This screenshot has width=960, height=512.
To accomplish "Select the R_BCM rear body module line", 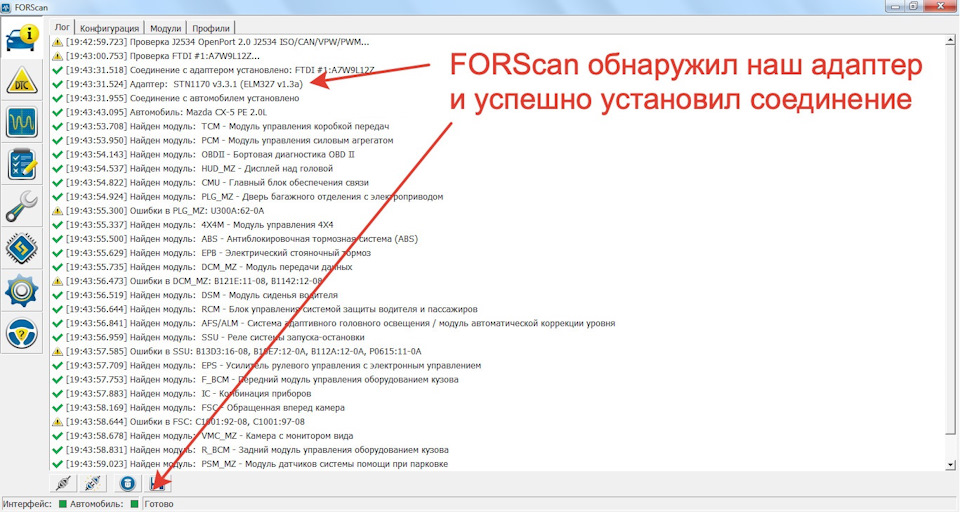I will pyautogui.click(x=257, y=450).
